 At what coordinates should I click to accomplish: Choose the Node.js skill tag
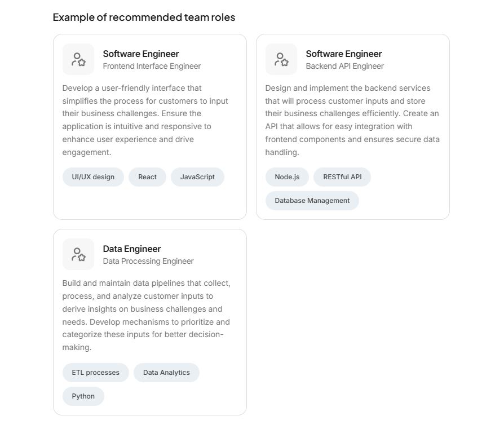[x=287, y=177]
